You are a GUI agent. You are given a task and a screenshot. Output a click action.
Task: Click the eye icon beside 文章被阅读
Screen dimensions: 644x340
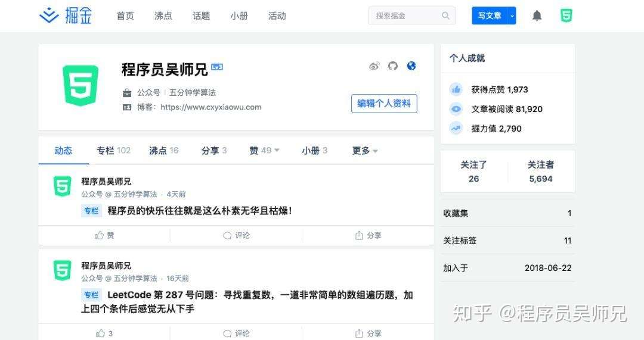pos(456,109)
